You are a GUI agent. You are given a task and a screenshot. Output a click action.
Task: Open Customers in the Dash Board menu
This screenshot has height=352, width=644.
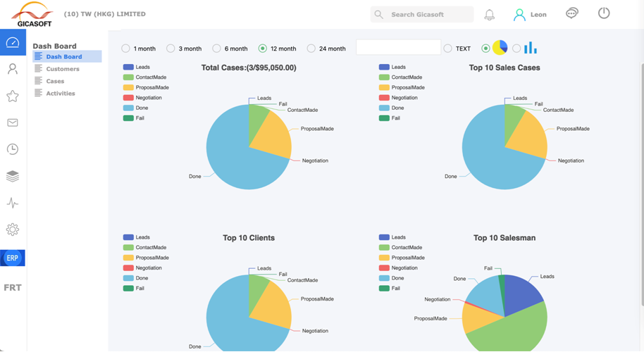(x=63, y=69)
